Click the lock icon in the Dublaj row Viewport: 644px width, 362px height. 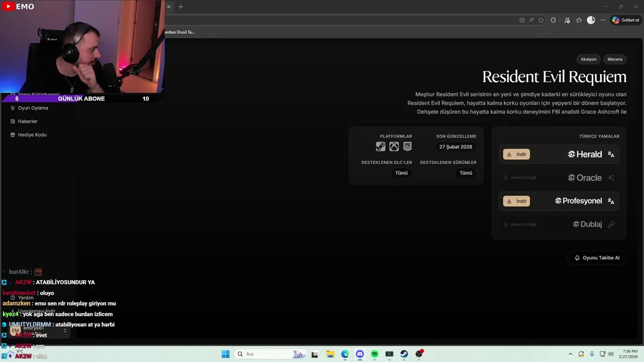[506, 224]
